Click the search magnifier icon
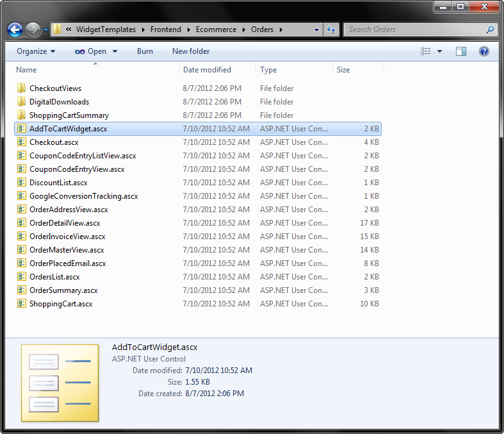 click(x=490, y=29)
